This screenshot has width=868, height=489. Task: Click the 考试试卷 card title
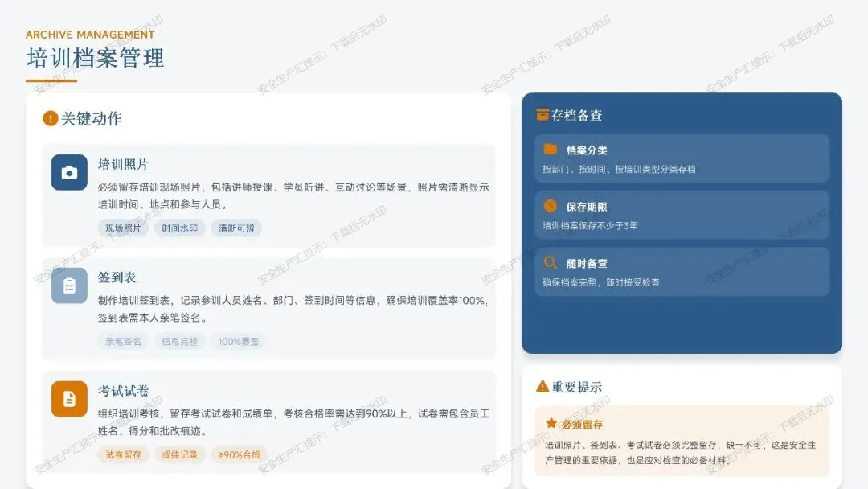coord(124,390)
